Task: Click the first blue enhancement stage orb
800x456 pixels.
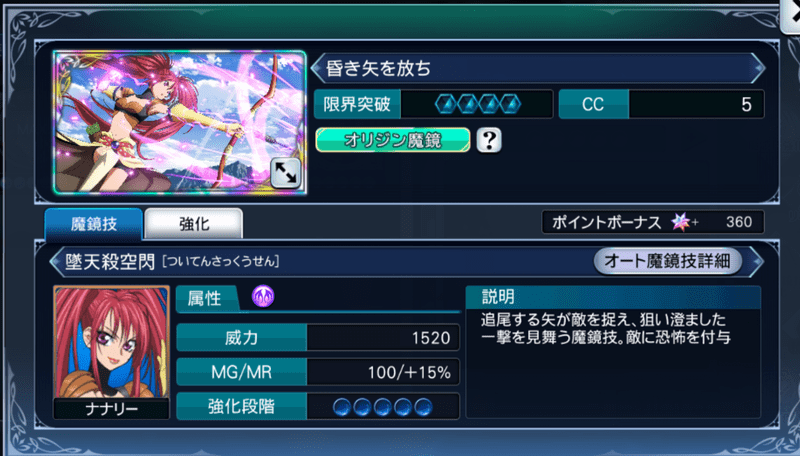Action: (x=341, y=407)
